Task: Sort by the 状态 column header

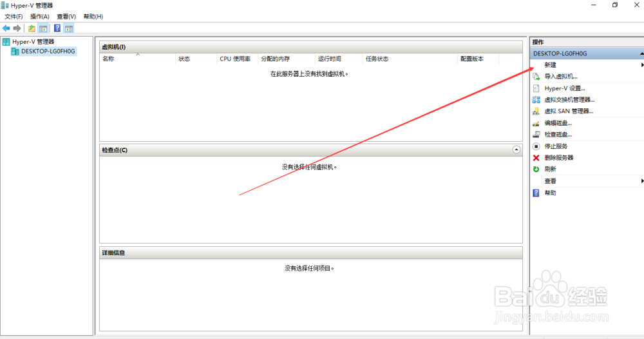Action: (196, 59)
